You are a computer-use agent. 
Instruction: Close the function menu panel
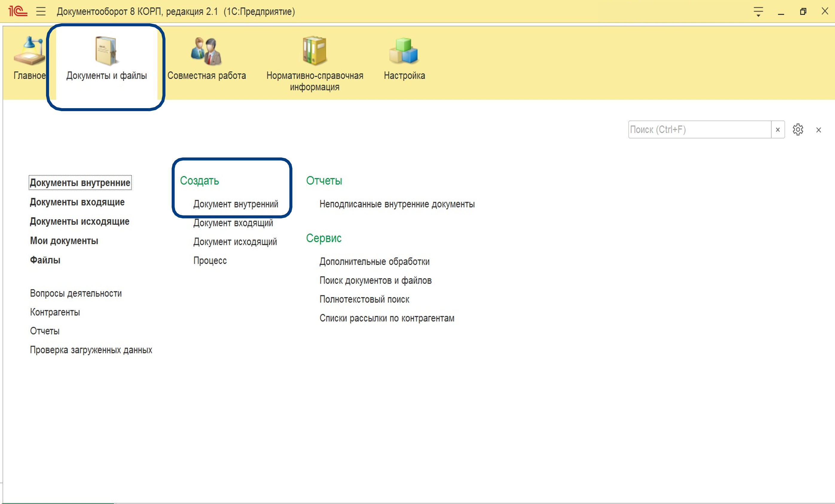point(818,130)
